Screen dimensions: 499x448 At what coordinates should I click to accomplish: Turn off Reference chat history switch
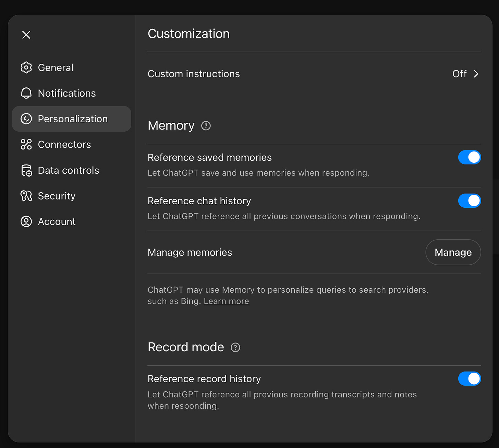tap(470, 201)
